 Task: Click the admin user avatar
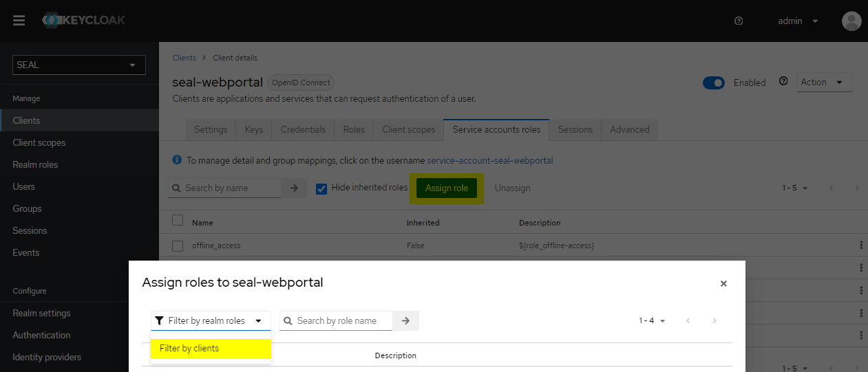[x=851, y=21]
